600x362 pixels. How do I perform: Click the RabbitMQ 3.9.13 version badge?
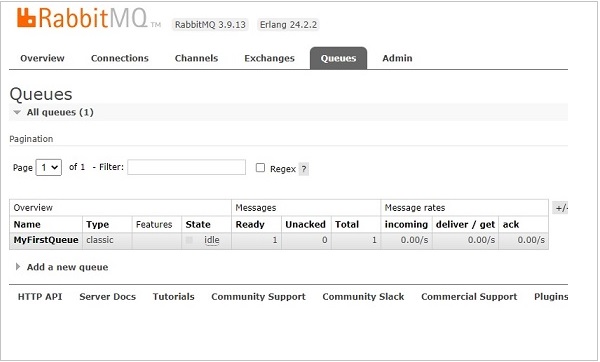(x=210, y=24)
